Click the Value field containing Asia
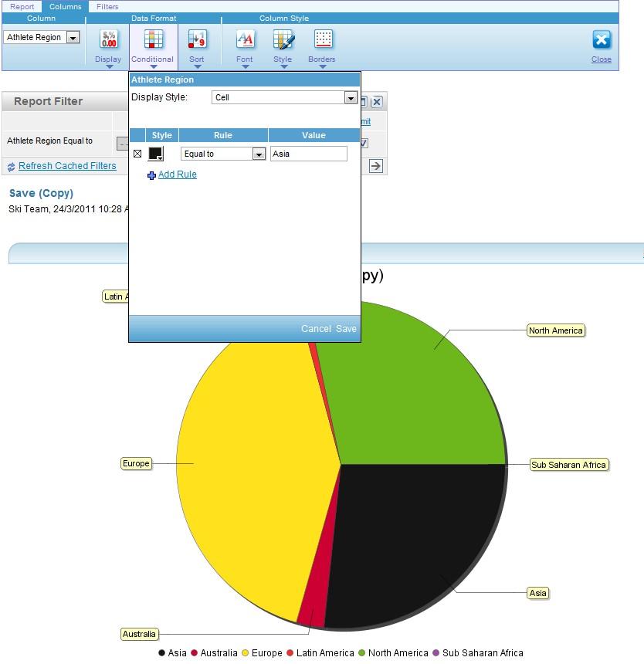Image resolution: width=644 pixels, height=664 pixels. [x=308, y=154]
